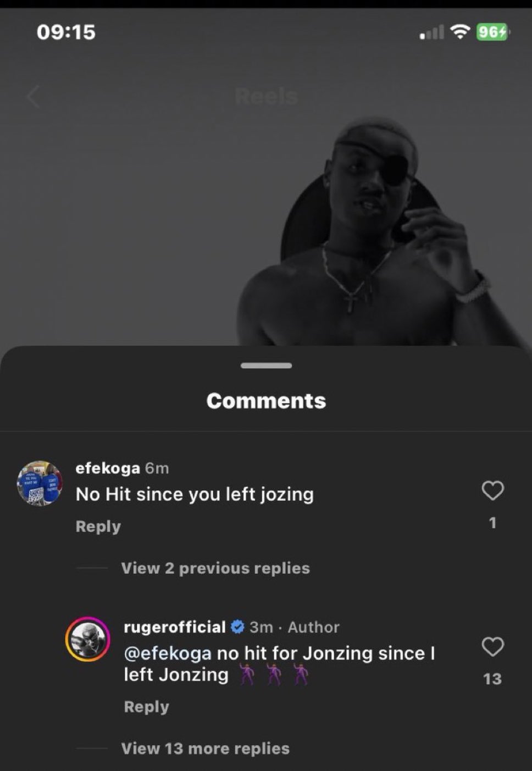Select the Reels header label

point(266,97)
